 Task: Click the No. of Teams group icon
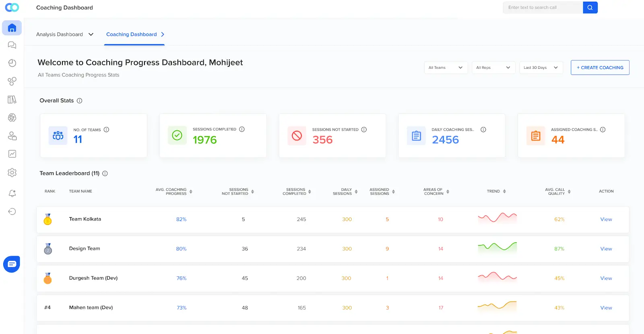(58, 136)
